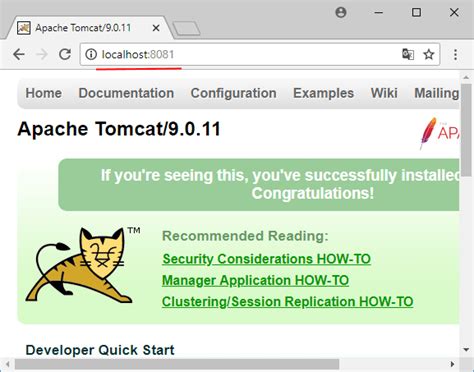
Task: Open the Documentation nav item
Action: pyautogui.click(x=126, y=93)
